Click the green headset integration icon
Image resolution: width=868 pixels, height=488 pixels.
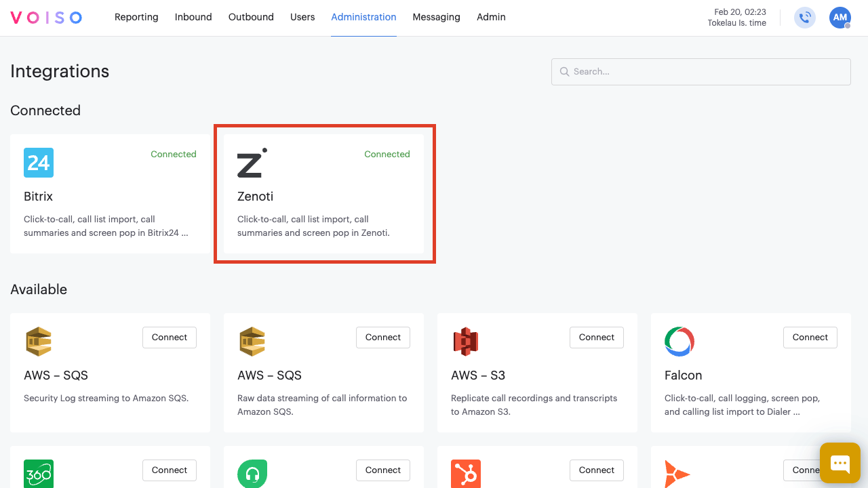pos(252,474)
